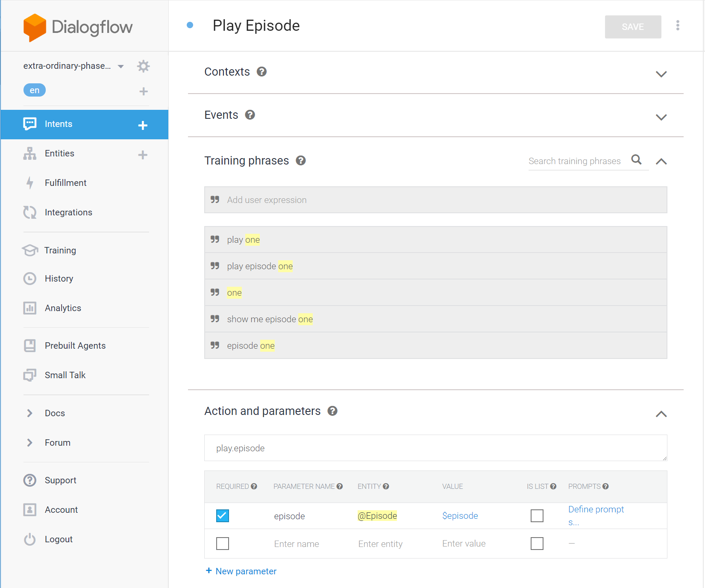This screenshot has width=705, height=588.
Task: Open agent settings gear icon
Action: pos(143,66)
